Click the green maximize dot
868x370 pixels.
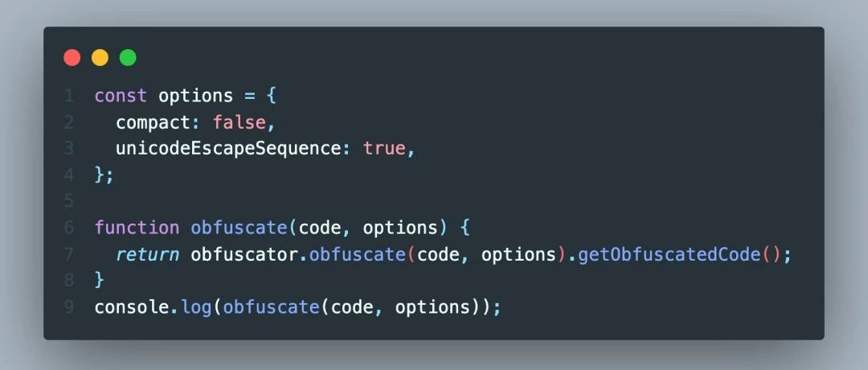128,58
